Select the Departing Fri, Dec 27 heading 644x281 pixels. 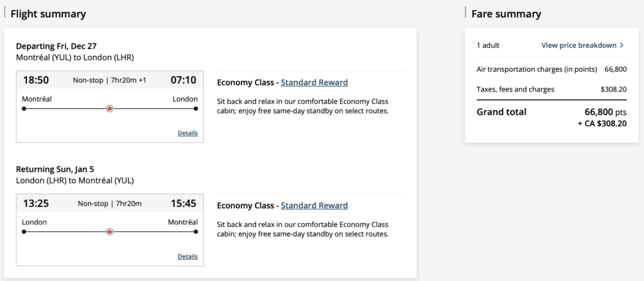point(56,46)
